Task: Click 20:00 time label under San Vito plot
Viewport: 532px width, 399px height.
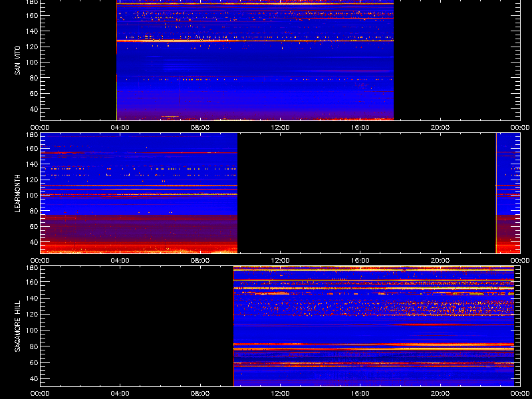Action: (440, 128)
